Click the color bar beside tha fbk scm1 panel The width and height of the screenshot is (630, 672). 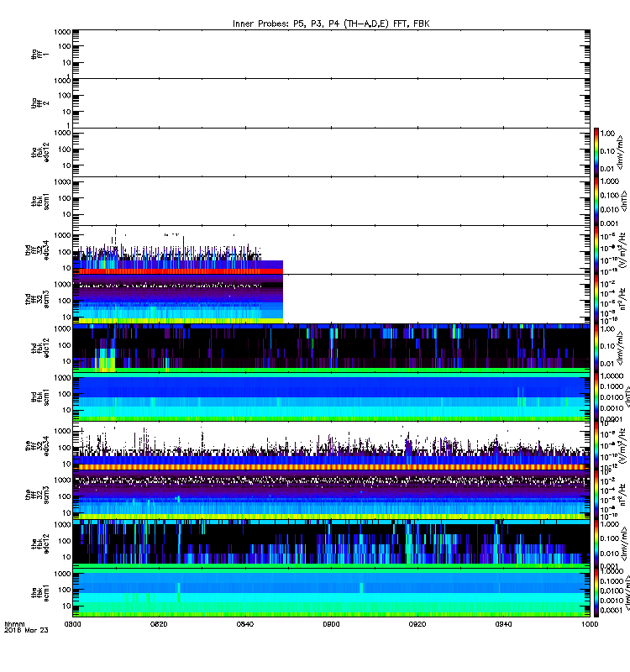(x=596, y=201)
